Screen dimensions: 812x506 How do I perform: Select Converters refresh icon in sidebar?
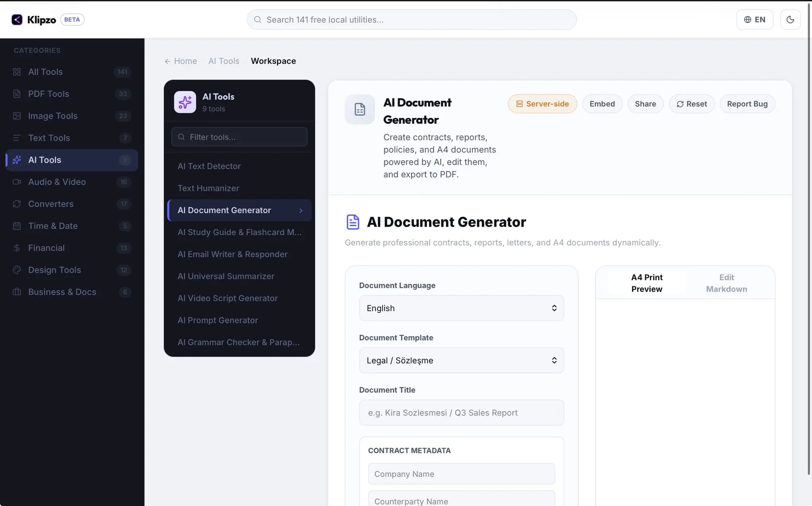(x=17, y=204)
